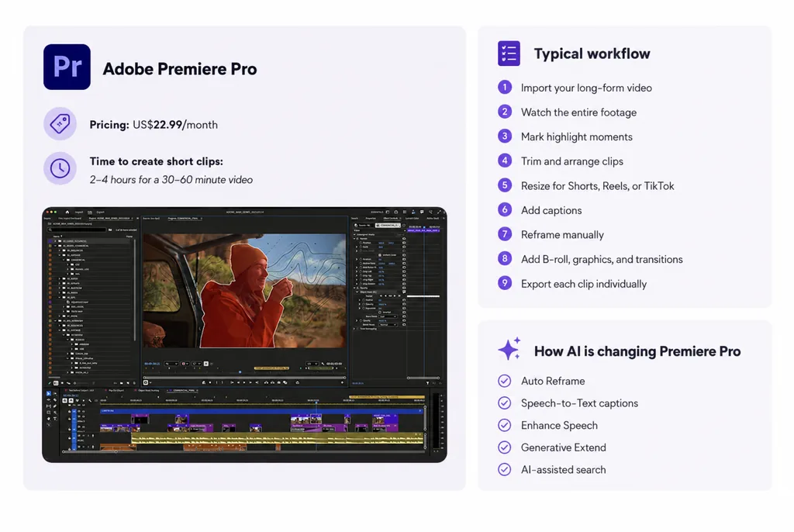Expand the Motion effect in Effect Controls

[354, 239]
